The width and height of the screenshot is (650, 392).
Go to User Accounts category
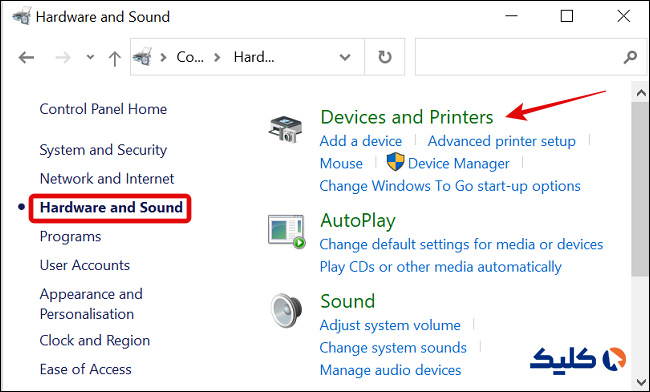(85, 265)
